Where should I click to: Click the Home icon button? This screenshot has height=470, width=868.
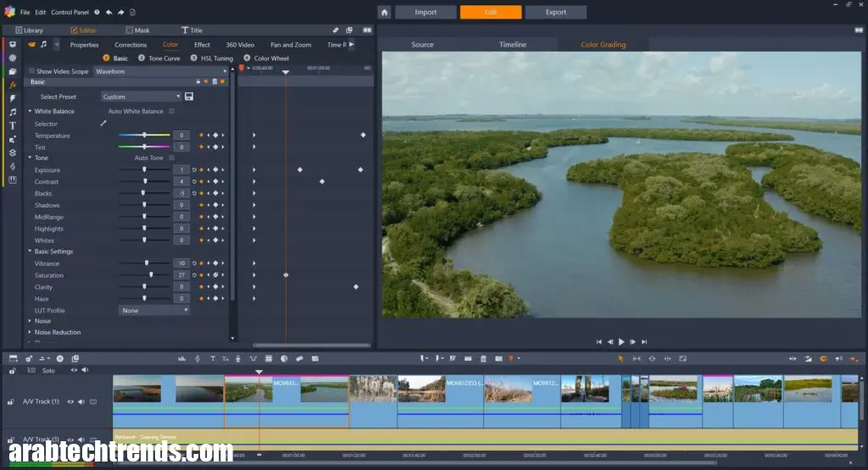tap(385, 13)
